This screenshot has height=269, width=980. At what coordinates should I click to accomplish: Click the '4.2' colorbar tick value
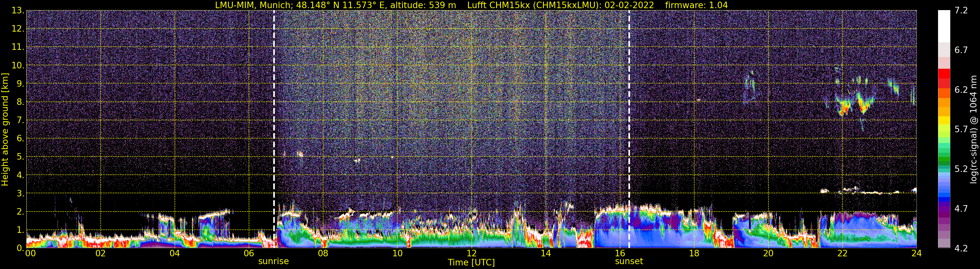(x=961, y=248)
